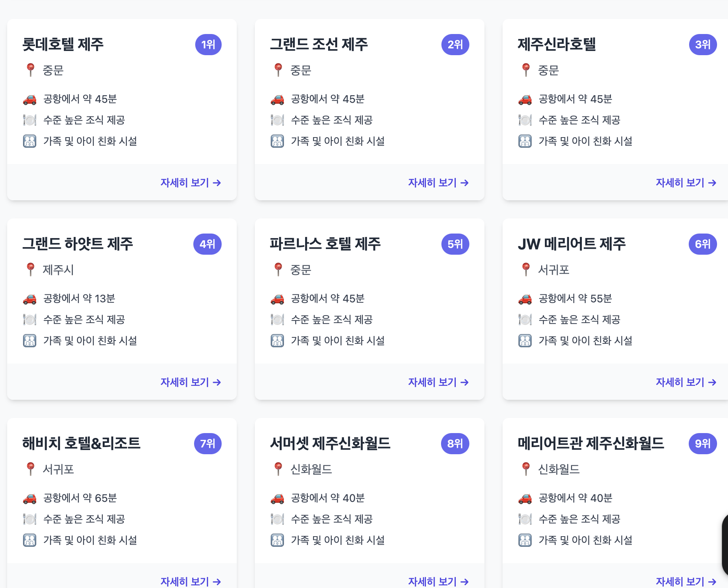Click the car icon on 제주신라호텔 card

(x=525, y=99)
